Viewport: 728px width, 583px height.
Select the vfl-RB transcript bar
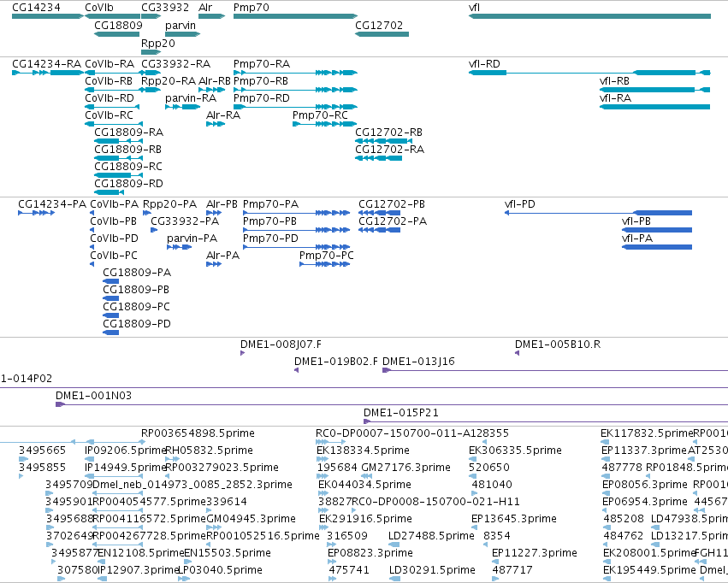655,90
